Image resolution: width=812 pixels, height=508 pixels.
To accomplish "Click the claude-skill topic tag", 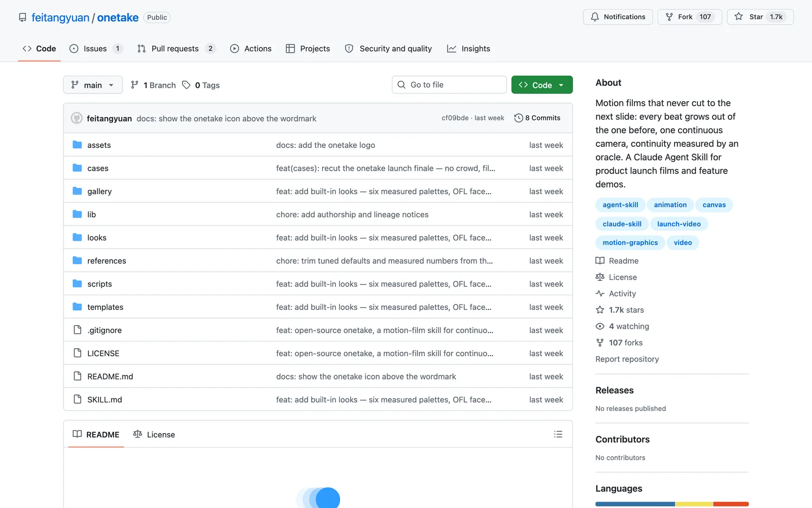I will [x=622, y=224].
